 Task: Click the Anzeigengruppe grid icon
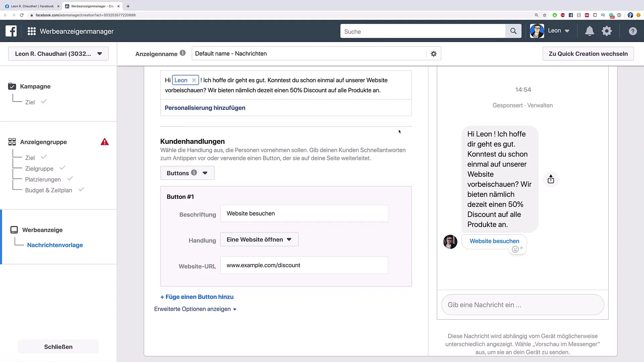click(12, 142)
